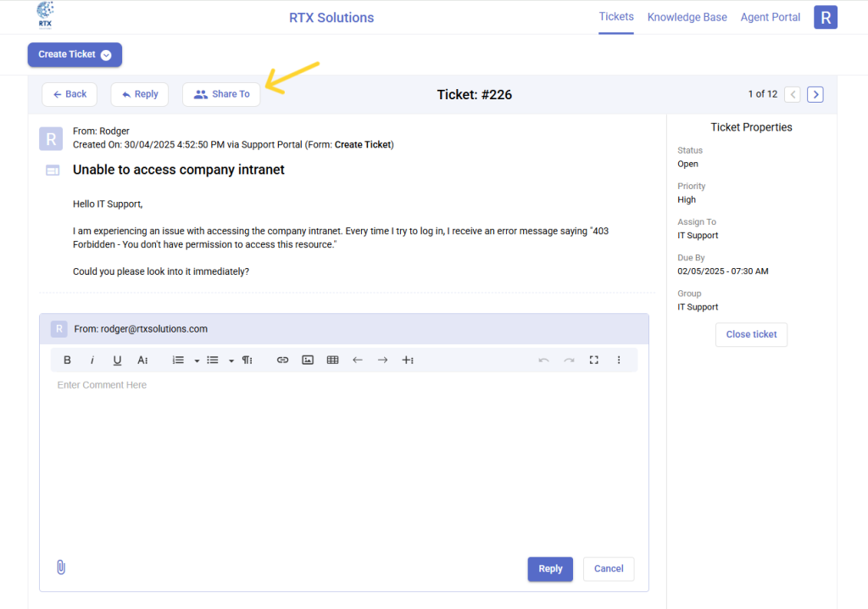Viewport: 868px width, 609px height.
Task: Open paragraph format options
Action: pyautogui.click(x=247, y=360)
